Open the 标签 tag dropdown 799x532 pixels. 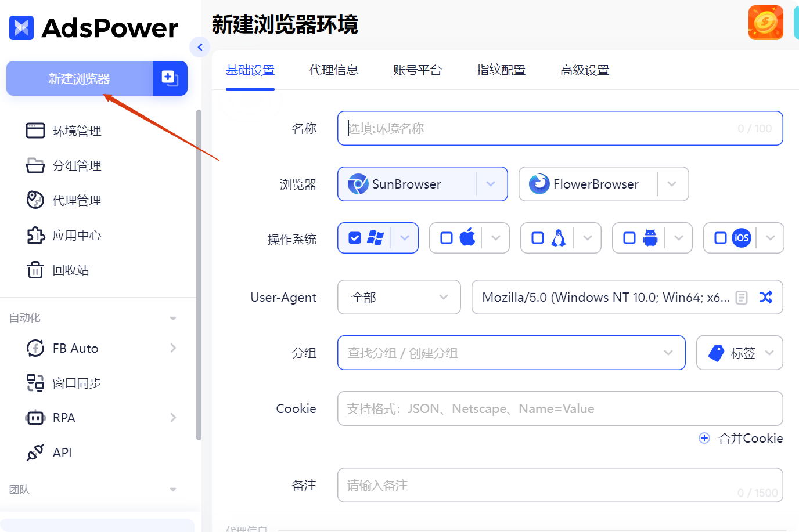click(x=740, y=353)
